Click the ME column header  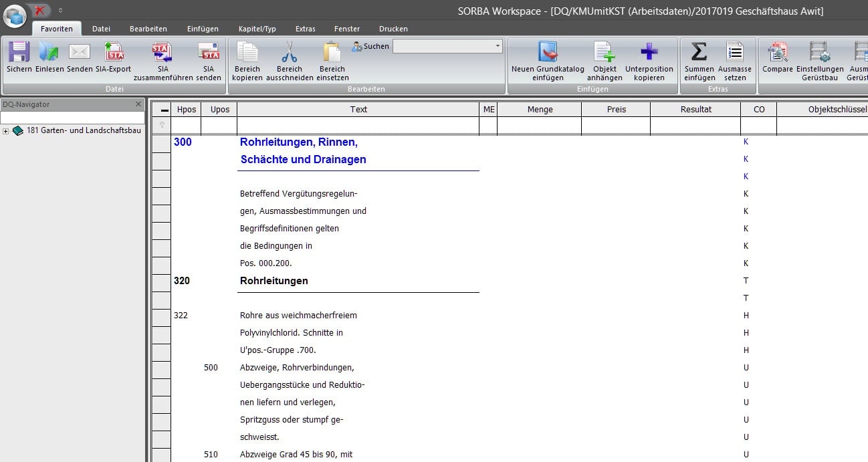tap(489, 109)
